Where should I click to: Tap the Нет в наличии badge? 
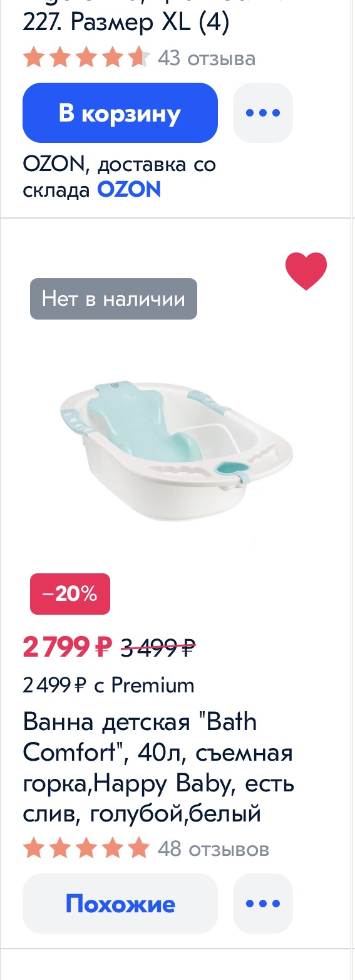113,299
